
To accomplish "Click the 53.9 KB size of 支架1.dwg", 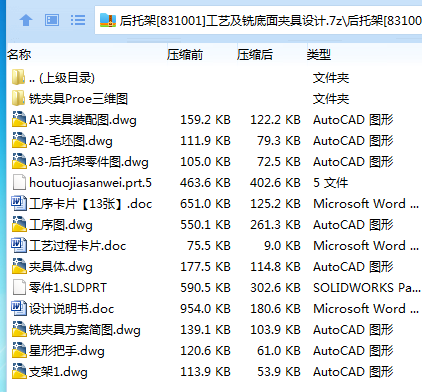I will tap(279, 372).
